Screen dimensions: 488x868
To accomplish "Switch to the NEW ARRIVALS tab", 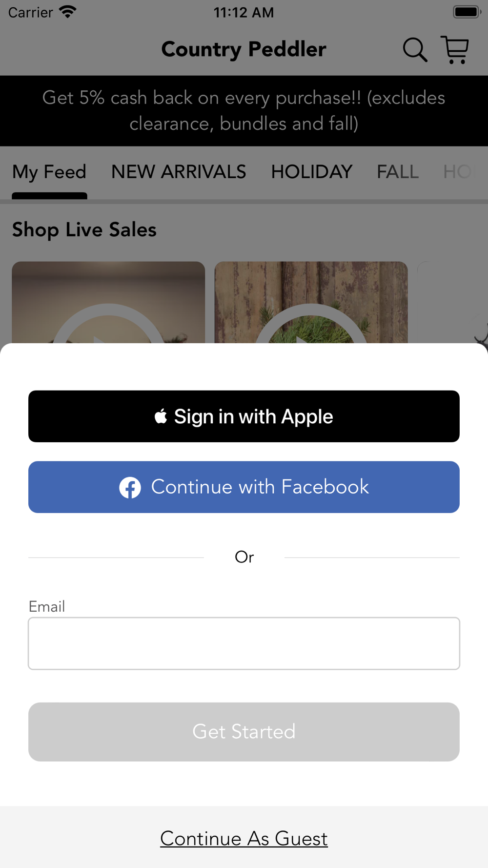I will [179, 172].
